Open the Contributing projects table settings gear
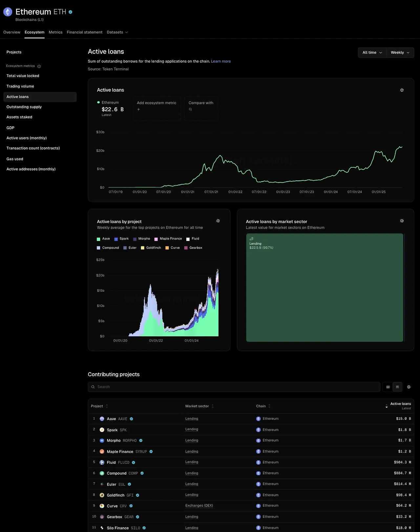420x532 pixels. click(409, 387)
